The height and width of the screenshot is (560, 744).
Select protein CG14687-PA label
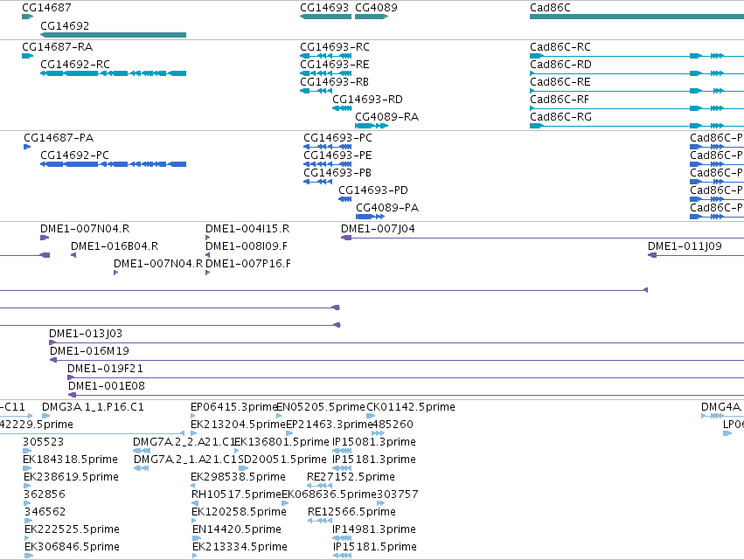(x=59, y=138)
